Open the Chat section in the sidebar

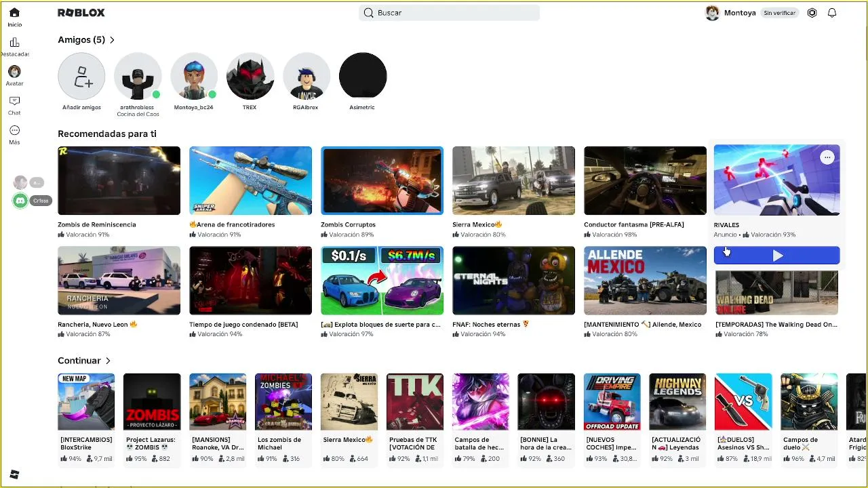coord(14,105)
